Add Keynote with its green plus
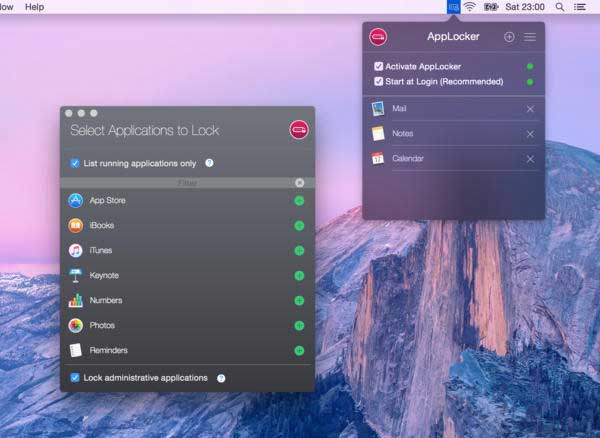This screenshot has width=600, height=438. pos(299,275)
